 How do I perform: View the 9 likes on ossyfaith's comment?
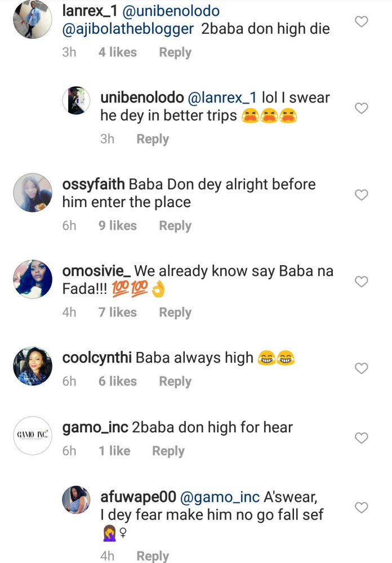click(x=117, y=226)
